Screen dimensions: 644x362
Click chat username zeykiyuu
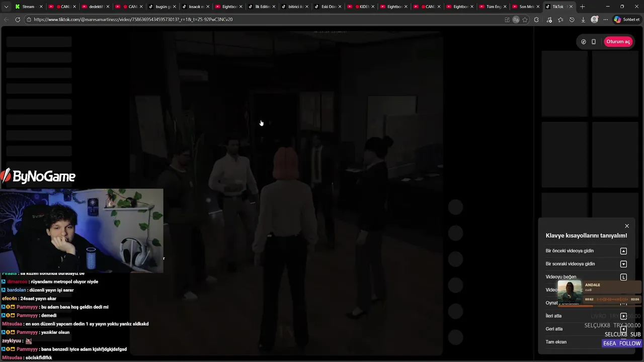(x=12, y=341)
